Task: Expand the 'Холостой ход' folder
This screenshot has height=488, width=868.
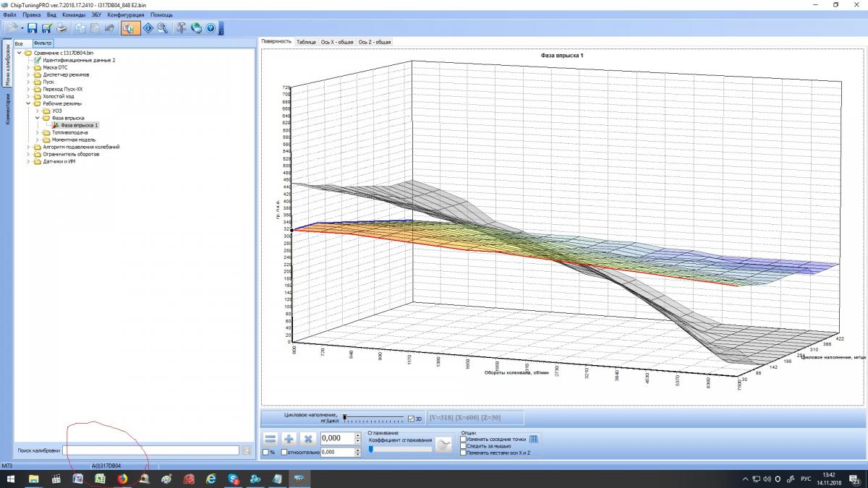Action: pos(29,96)
